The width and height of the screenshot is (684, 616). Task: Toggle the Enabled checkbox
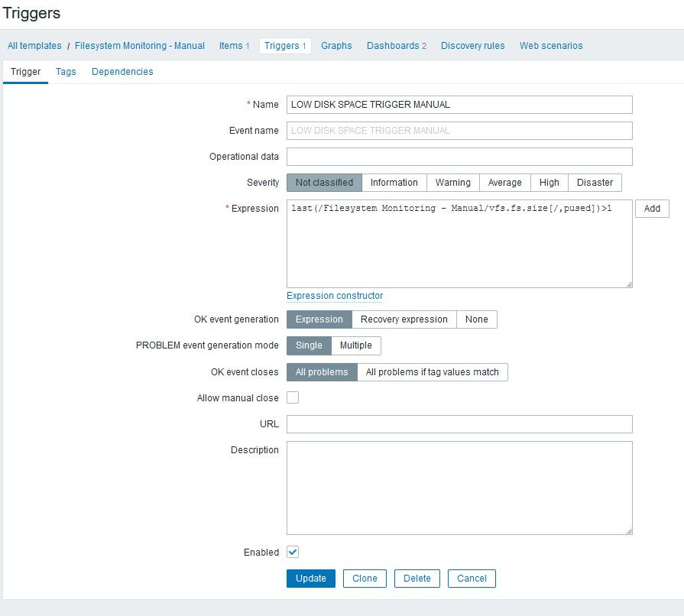click(293, 552)
